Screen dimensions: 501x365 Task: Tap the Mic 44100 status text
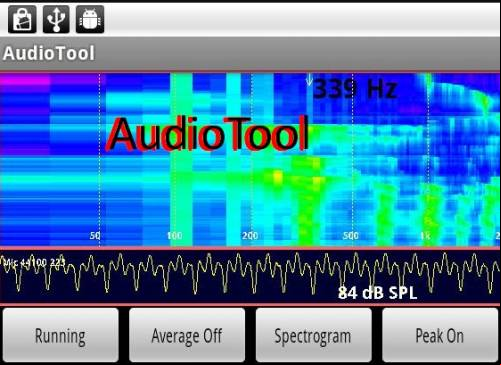(x=33, y=262)
